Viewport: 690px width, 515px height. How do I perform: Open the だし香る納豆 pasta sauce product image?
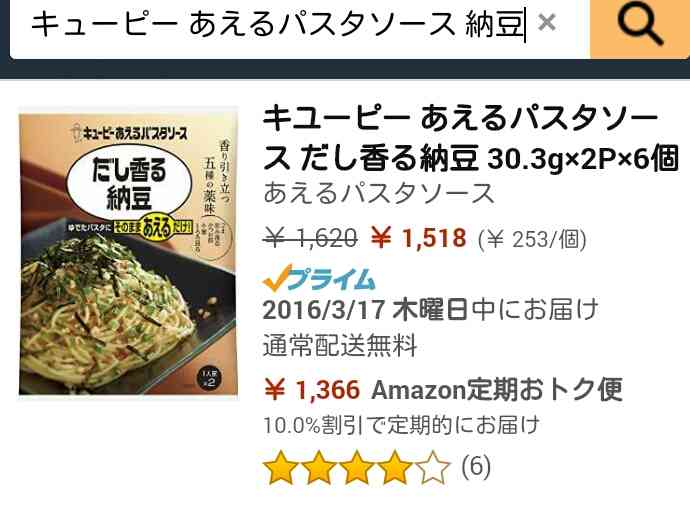tap(128, 254)
